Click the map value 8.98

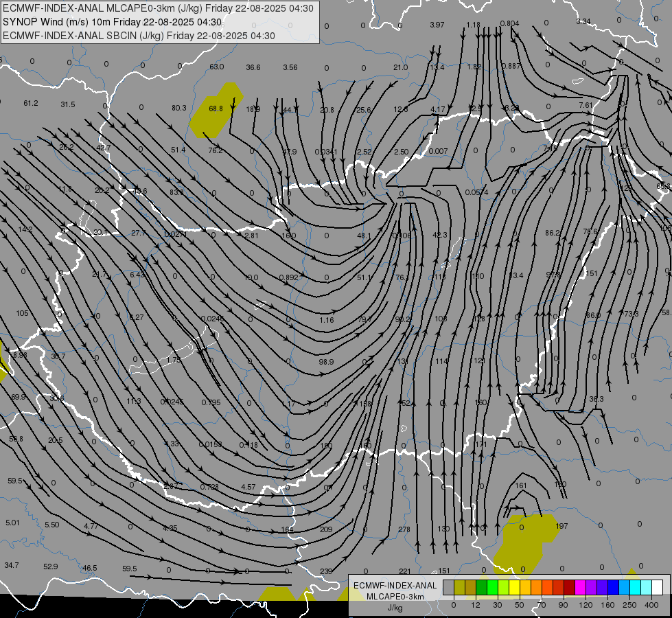point(20,355)
